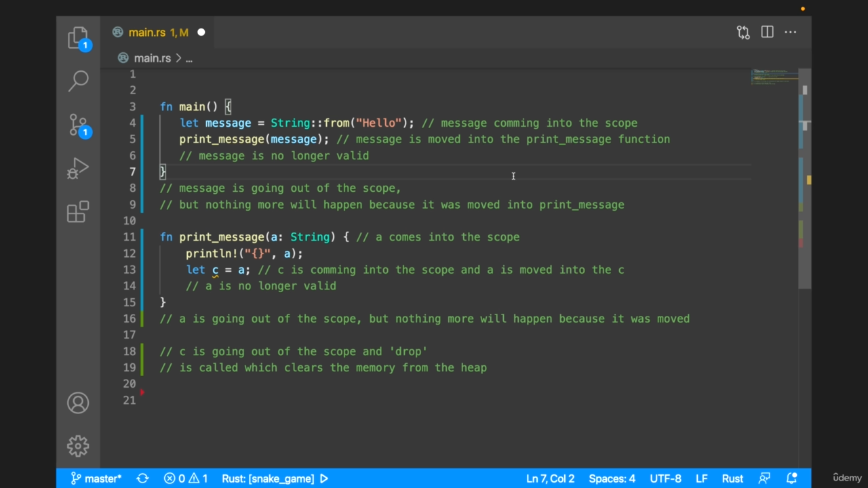Open the Extensions view icon

pyautogui.click(x=78, y=211)
